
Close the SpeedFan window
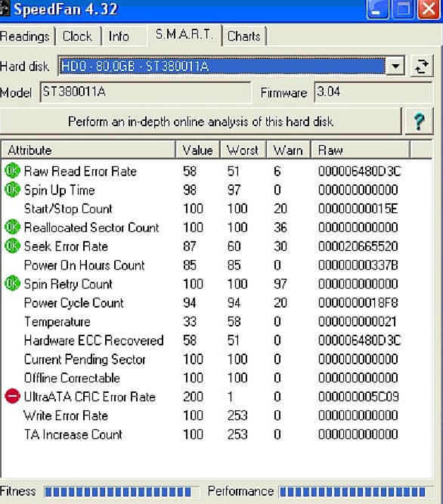coord(429,9)
